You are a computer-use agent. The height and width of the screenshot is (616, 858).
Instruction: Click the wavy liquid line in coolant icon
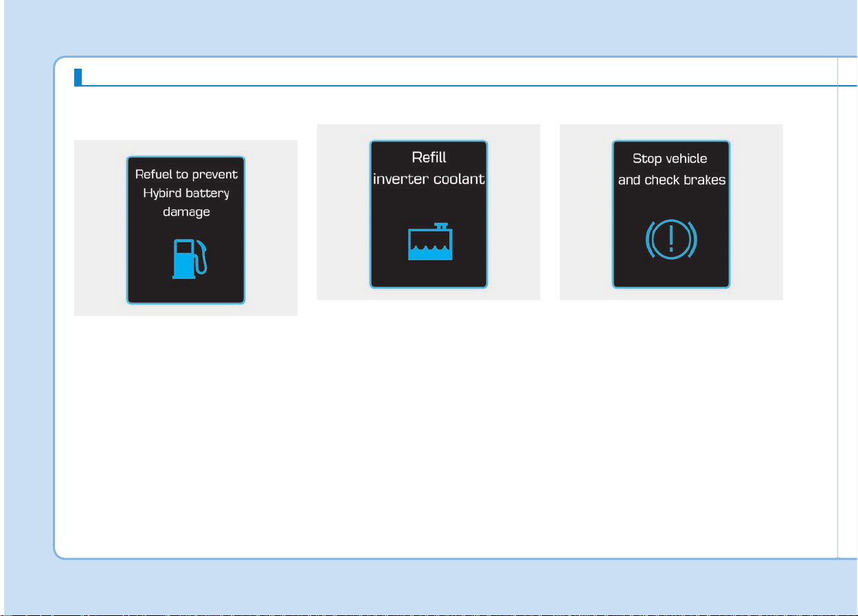[x=429, y=247]
